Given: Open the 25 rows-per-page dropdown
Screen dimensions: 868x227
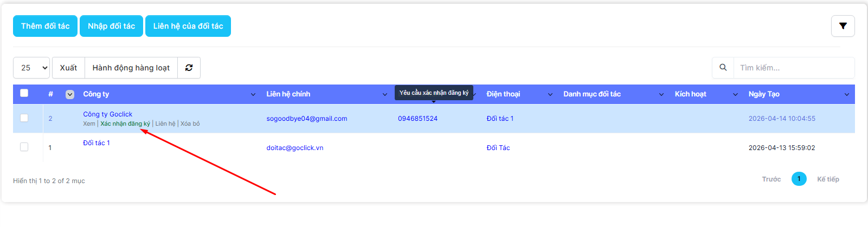Looking at the screenshot, I should tap(31, 68).
